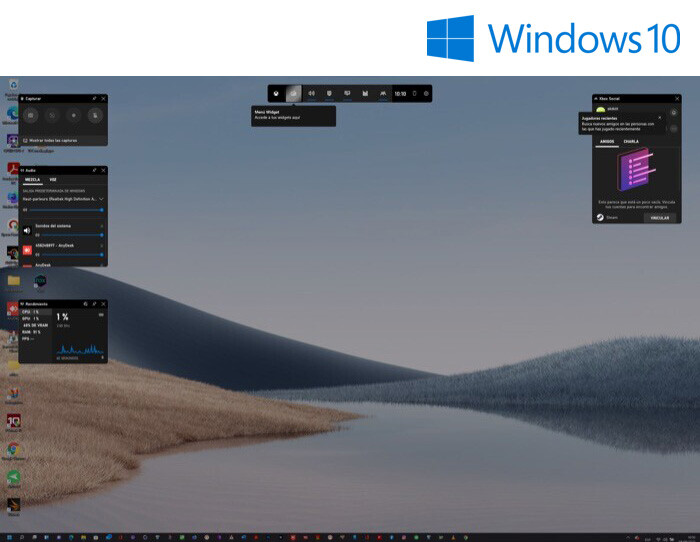Open the Microsoft Edge desktop shortcut
The image size is (700, 542).
click(x=13, y=113)
